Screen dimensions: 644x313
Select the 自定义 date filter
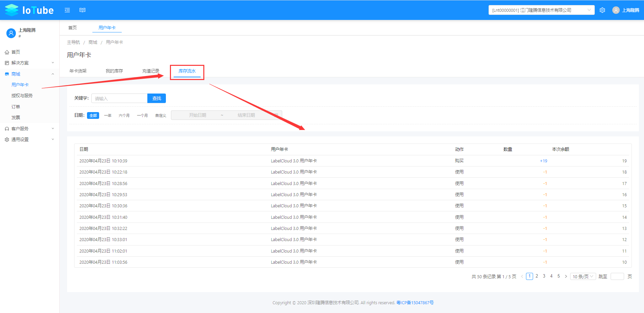(x=161, y=115)
